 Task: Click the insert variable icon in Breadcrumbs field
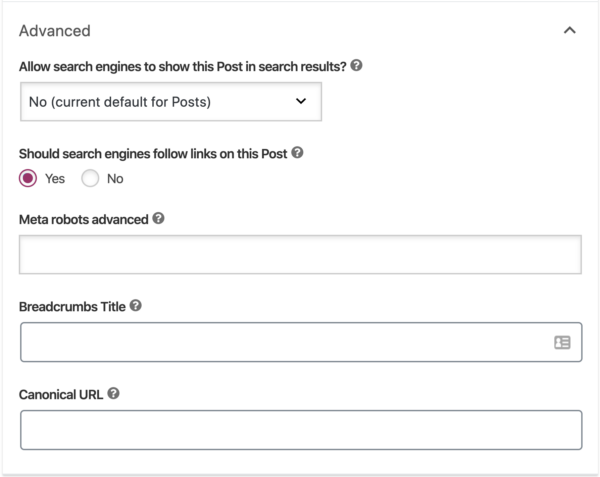click(x=562, y=342)
